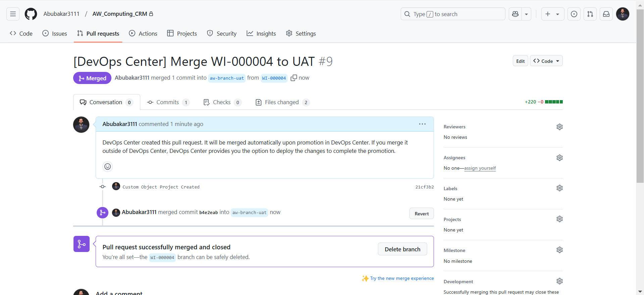
Task: Open the Security repository tab
Action: point(222,34)
